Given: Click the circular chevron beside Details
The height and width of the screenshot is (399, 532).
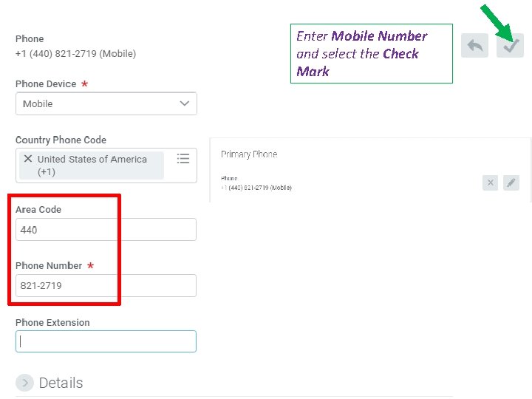Looking at the screenshot, I should tap(24, 383).
